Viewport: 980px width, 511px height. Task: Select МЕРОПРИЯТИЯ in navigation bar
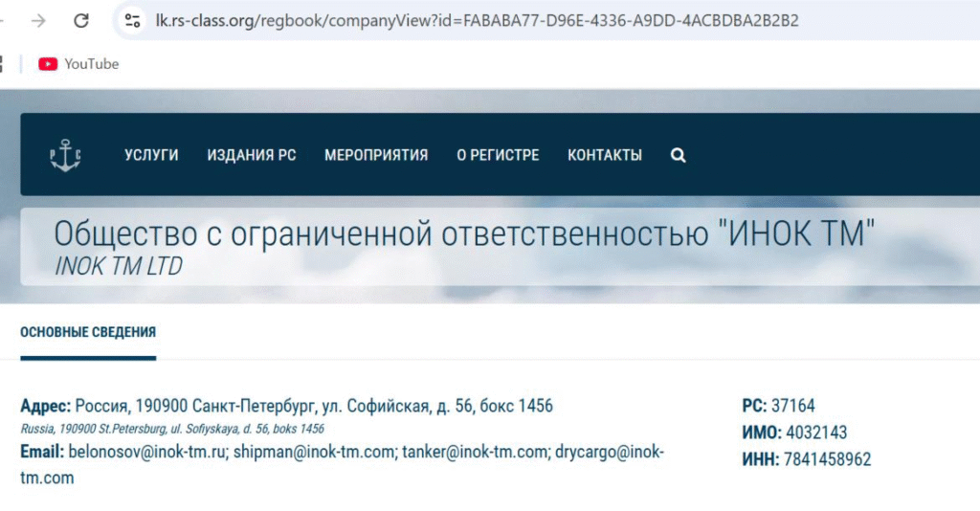tap(376, 156)
